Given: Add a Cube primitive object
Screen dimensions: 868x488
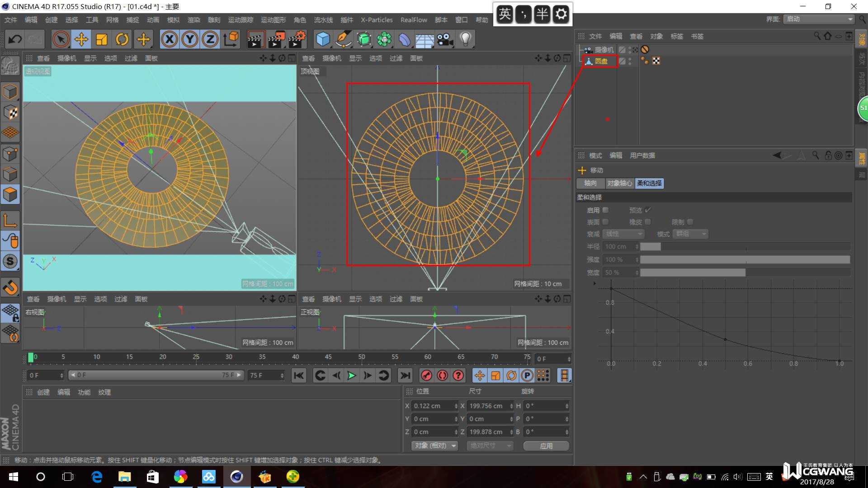Looking at the screenshot, I should (x=323, y=39).
